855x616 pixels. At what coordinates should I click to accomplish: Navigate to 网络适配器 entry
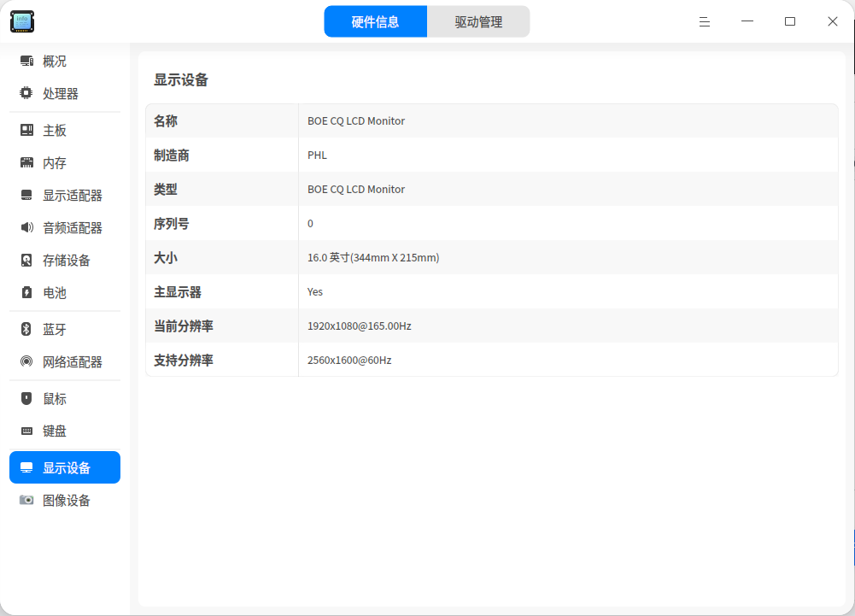coord(65,361)
